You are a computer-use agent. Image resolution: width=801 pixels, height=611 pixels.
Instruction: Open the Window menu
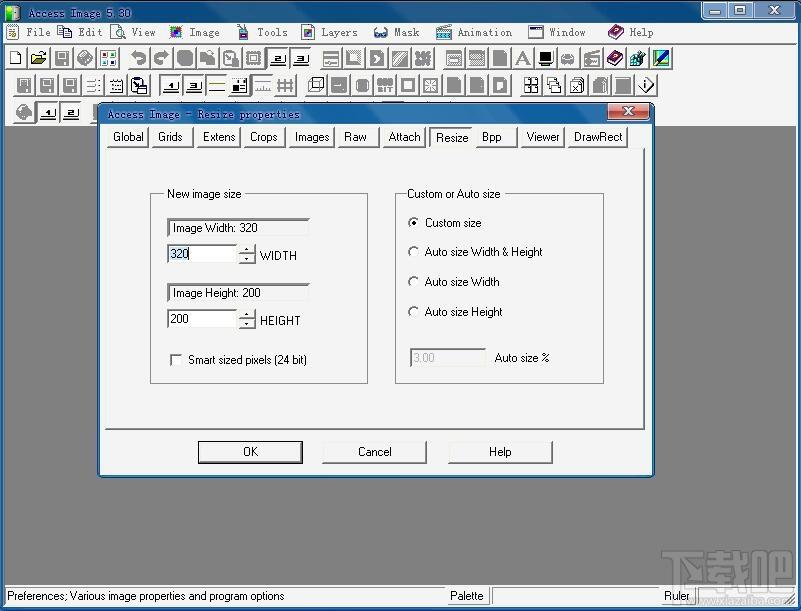coord(567,32)
